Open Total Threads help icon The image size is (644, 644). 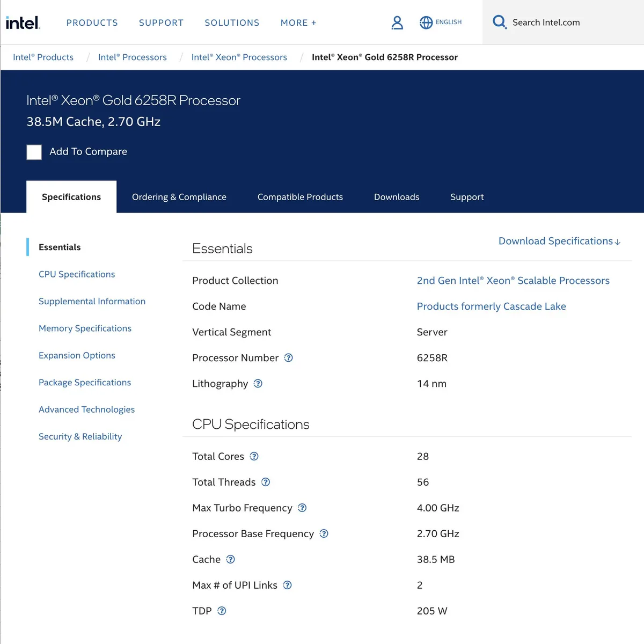click(x=266, y=482)
